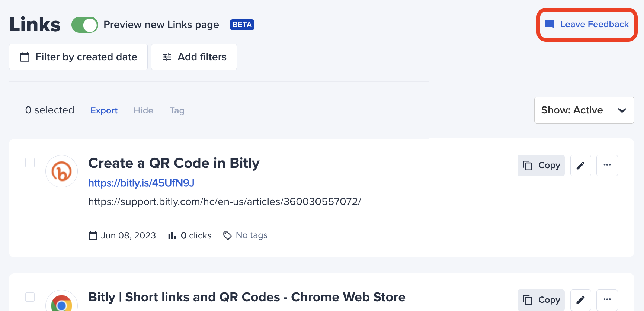This screenshot has height=311, width=644.
Task: Open the three-dots menu for QR Code link
Action: [607, 166]
